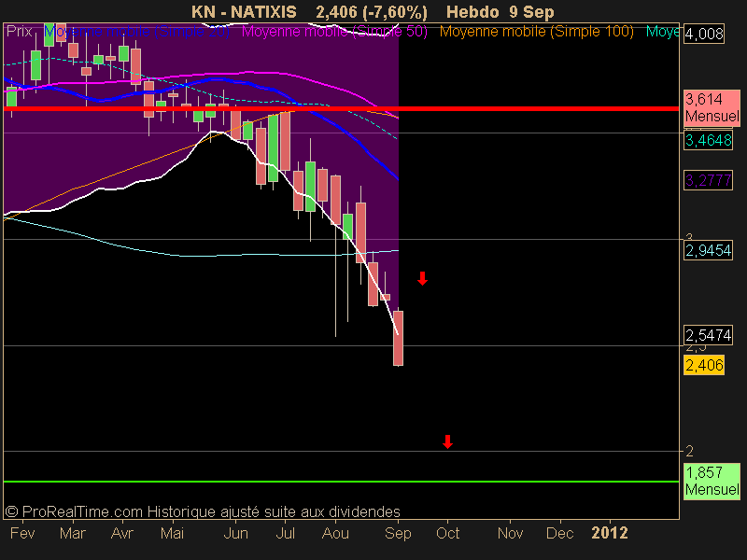Screen dimensions: 747x560
Task: Click the 1,857 Mensuel support label
Action: [712, 481]
